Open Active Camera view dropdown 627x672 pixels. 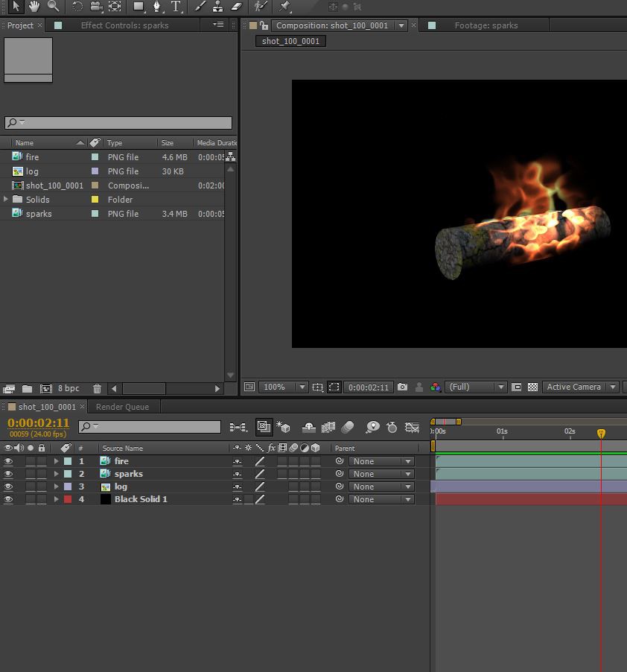point(580,387)
